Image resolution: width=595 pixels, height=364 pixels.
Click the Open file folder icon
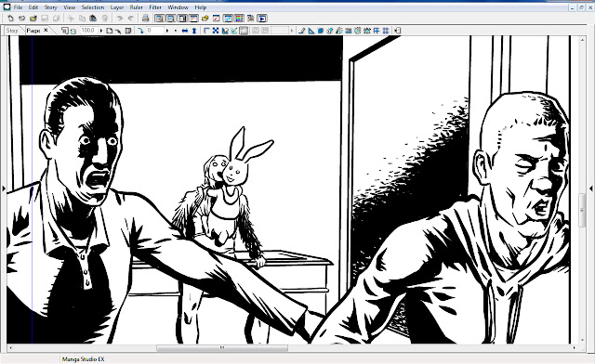tap(33, 19)
